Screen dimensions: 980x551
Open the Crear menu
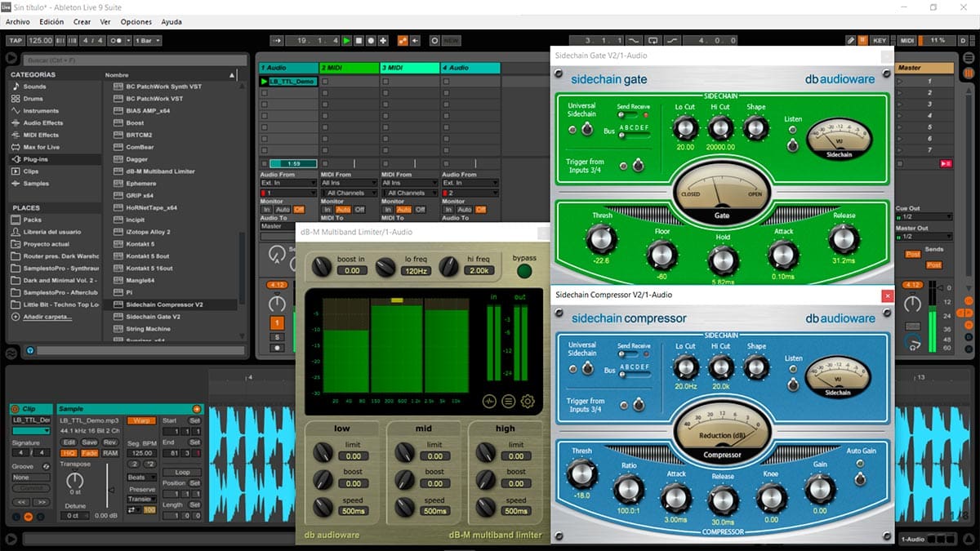pos(82,22)
